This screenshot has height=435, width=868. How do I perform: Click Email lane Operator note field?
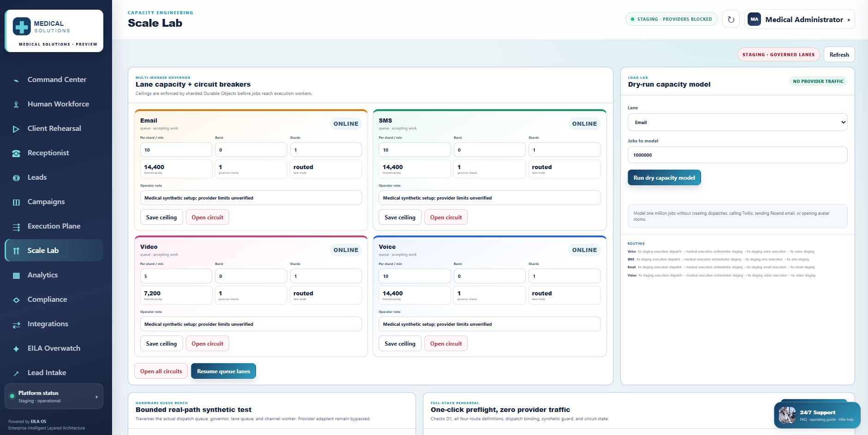(x=251, y=198)
